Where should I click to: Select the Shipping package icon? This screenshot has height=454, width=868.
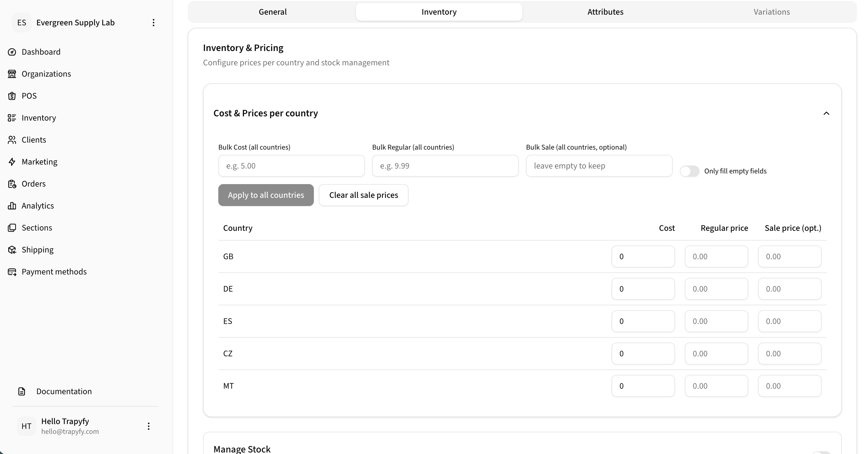pyautogui.click(x=12, y=250)
